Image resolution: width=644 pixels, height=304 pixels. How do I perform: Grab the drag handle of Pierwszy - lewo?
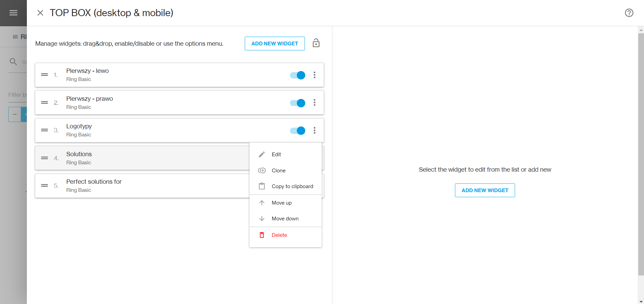pyautogui.click(x=45, y=75)
